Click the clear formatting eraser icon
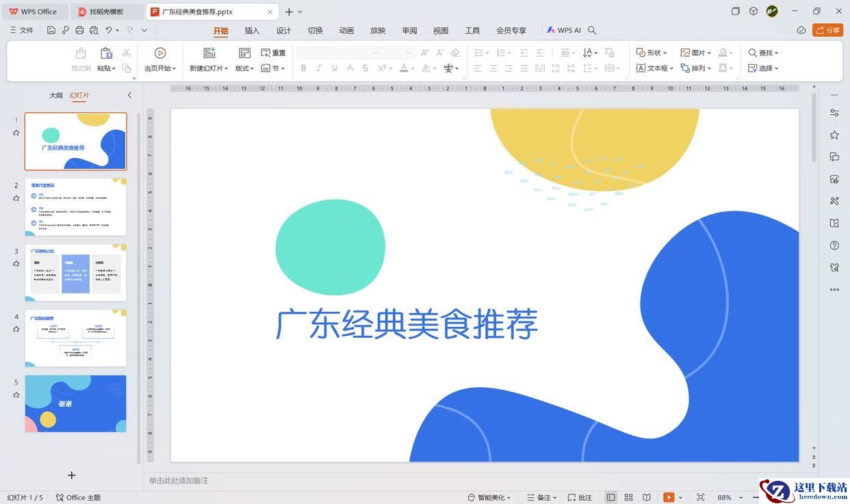Screen dimensions: 850x504 (455, 53)
